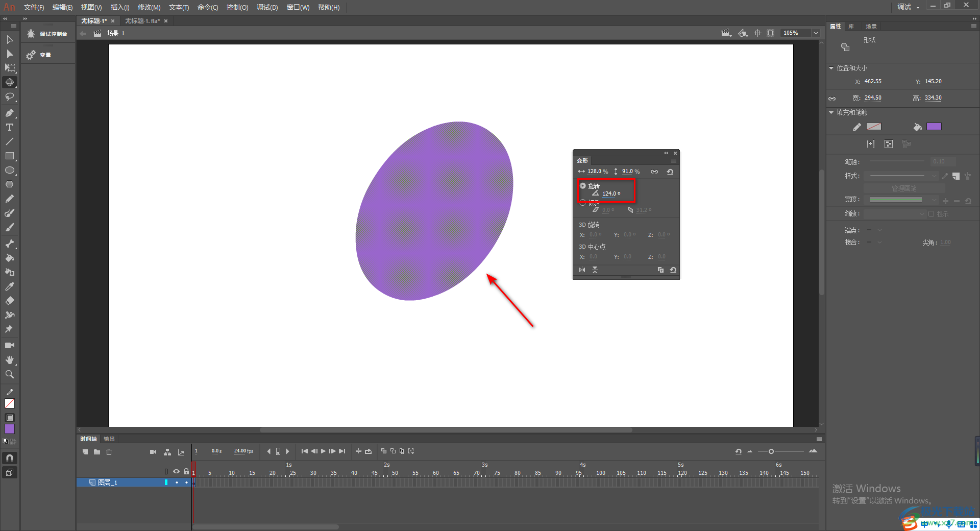Pick the Lasso tool
This screenshot has height=531, width=980.
click(x=10, y=97)
